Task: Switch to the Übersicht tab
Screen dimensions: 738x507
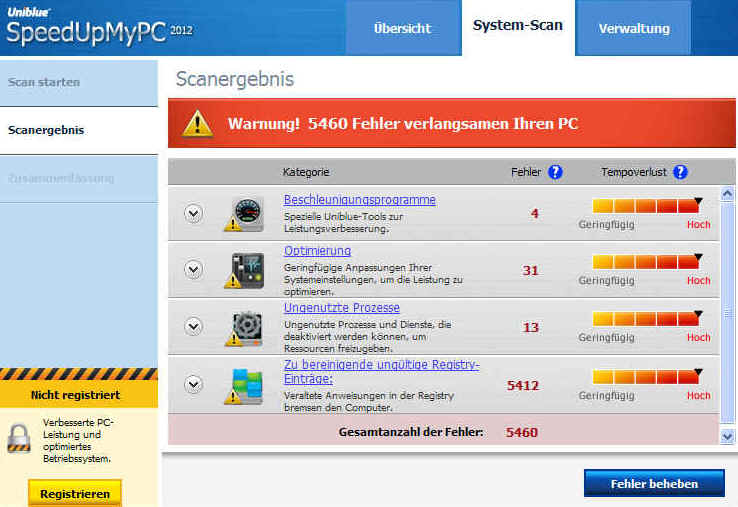Action: coord(402,28)
